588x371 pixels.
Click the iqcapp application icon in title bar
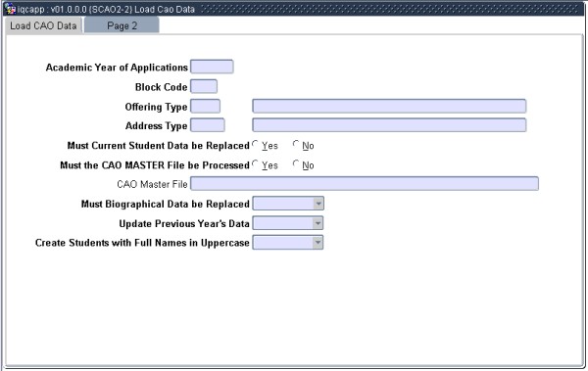coord(11,9)
